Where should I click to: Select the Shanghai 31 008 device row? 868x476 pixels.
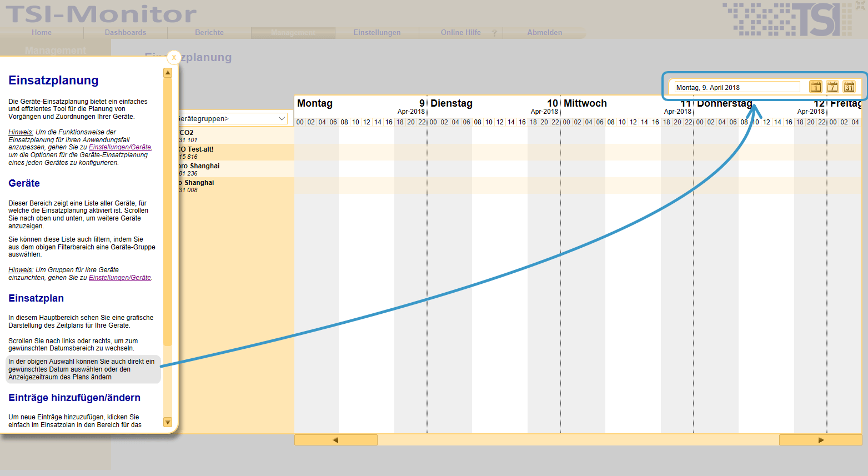pos(236,186)
